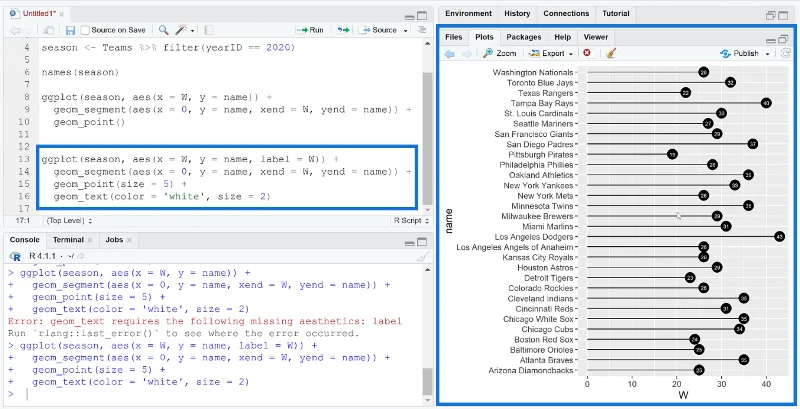Viewport: 800px width, 409px height.
Task: Click the compile report notebook icon
Action: (x=209, y=30)
